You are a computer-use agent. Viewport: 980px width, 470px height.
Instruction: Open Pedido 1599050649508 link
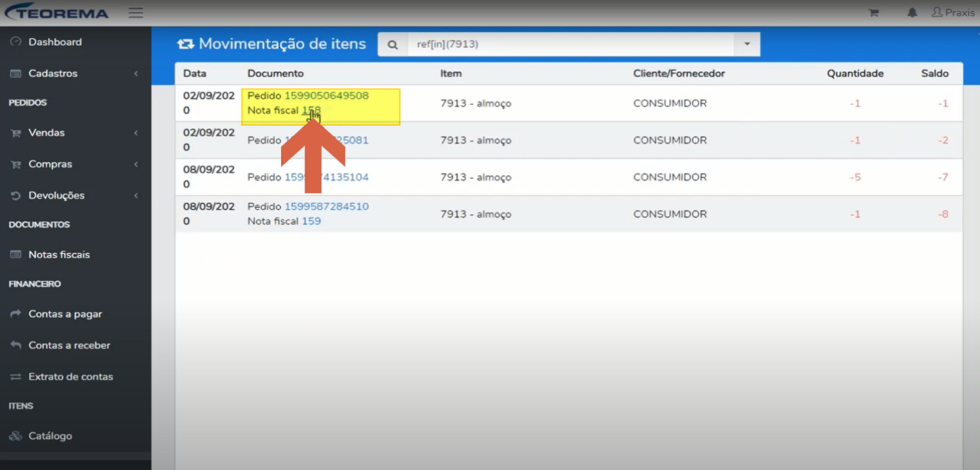pyautogui.click(x=326, y=96)
